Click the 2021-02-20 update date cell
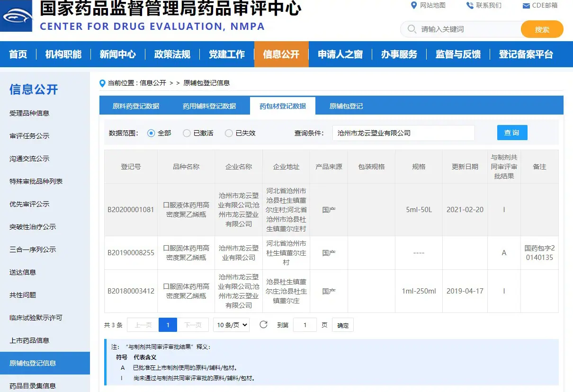Image resolution: width=573 pixels, height=392 pixels. (x=465, y=209)
